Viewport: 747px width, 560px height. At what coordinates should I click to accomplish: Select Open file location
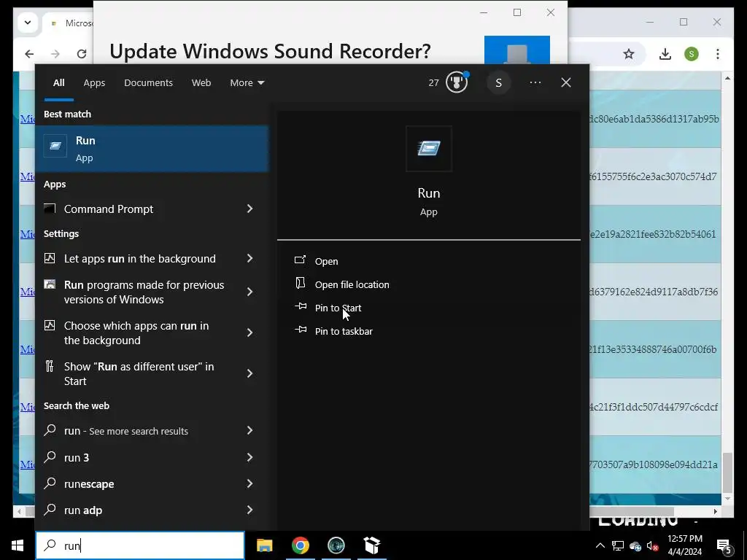[x=352, y=285]
